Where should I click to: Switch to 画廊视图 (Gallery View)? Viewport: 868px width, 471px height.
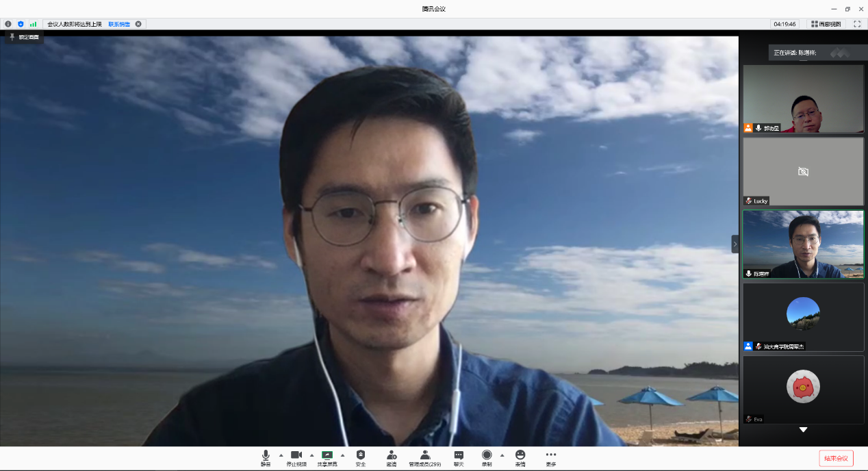coord(826,24)
